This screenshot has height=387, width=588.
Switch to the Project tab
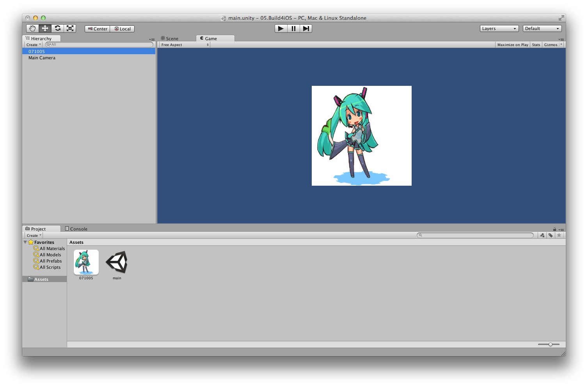tap(41, 229)
